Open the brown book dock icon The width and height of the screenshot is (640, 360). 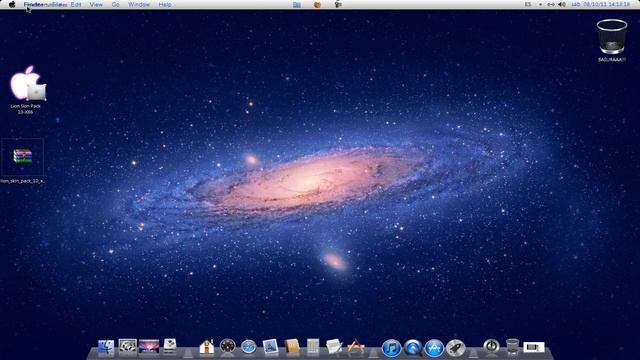click(292, 347)
